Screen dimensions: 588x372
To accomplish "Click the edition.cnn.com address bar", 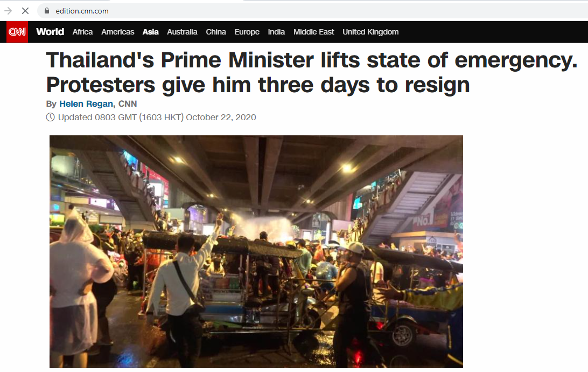I will click(312, 11).
